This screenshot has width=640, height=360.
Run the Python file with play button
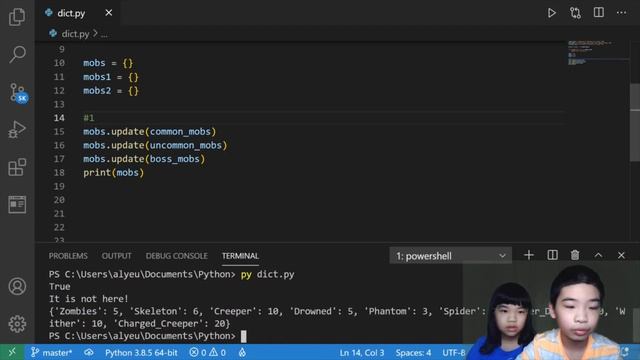[552, 13]
